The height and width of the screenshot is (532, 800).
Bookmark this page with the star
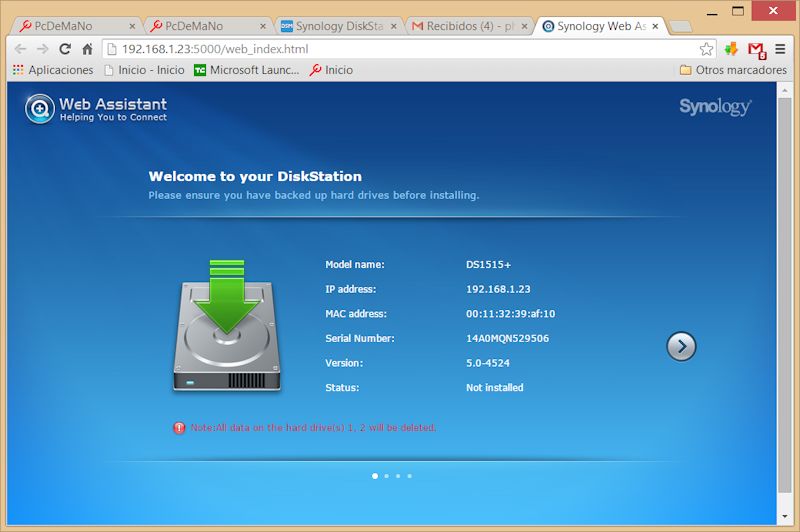(x=706, y=49)
